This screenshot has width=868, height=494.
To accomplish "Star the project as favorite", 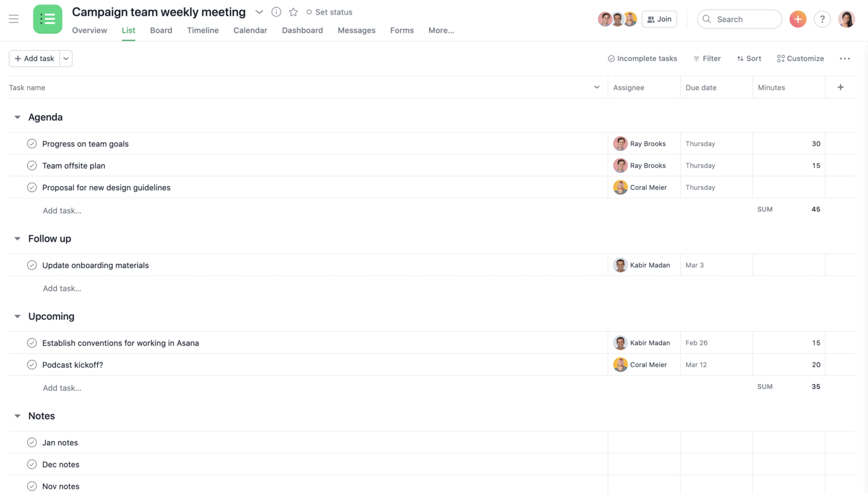I will pos(293,12).
